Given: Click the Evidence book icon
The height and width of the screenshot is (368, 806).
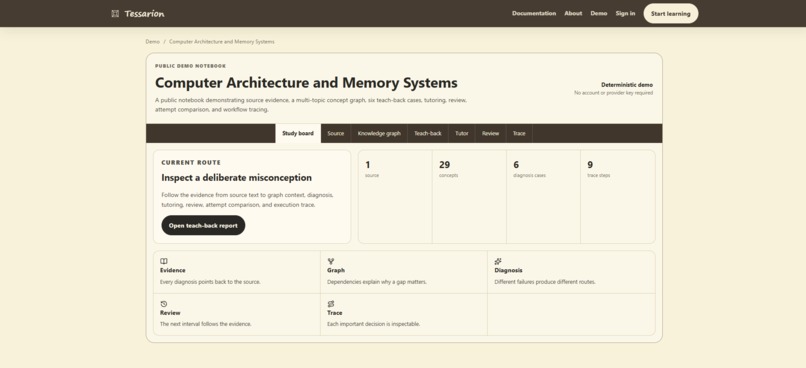Looking at the screenshot, I should tap(163, 261).
